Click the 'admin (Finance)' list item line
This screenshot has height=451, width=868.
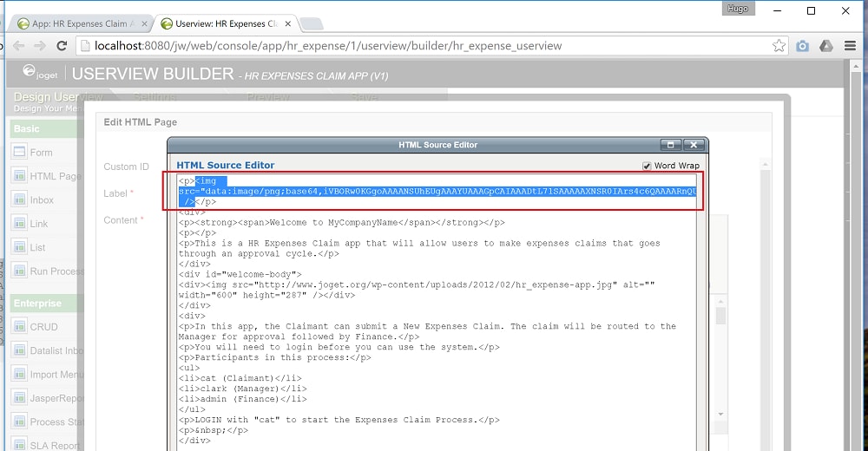(242, 399)
